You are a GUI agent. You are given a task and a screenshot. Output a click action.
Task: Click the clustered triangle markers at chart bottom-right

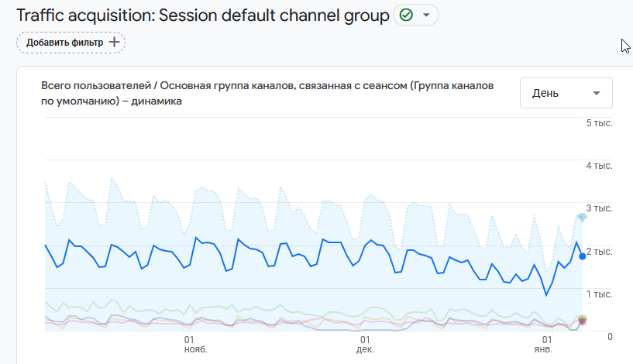pos(583,320)
